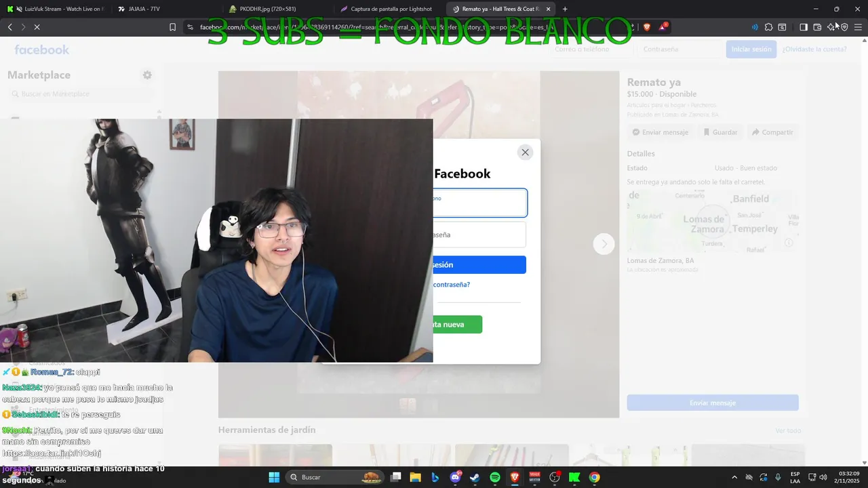Open Spotify from taskbar

(495, 477)
